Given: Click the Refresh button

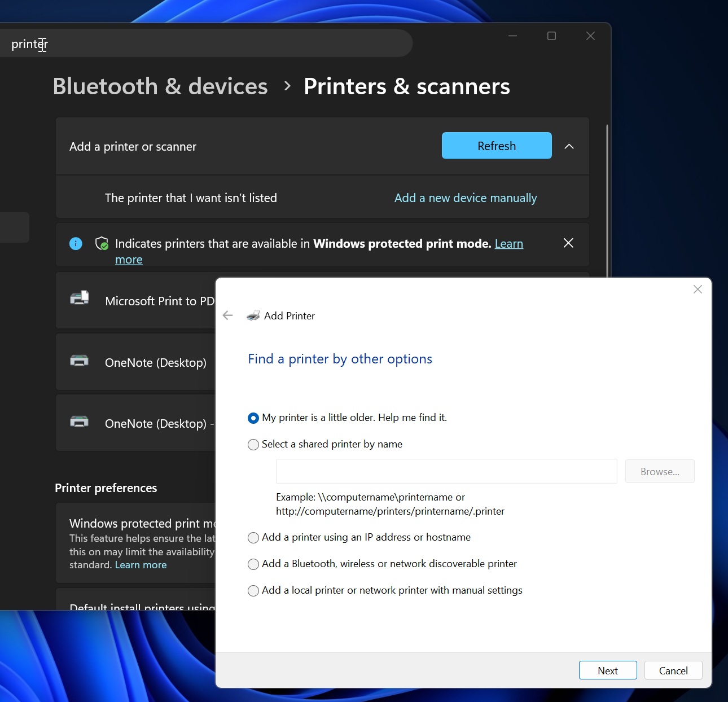Looking at the screenshot, I should coord(497,146).
